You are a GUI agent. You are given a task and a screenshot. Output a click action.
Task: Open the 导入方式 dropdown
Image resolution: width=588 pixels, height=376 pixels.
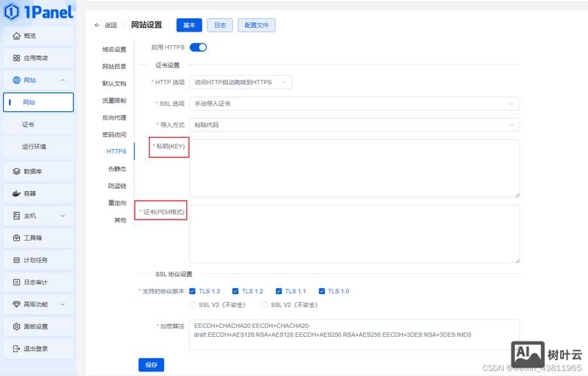pyautogui.click(x=354, y=125)
